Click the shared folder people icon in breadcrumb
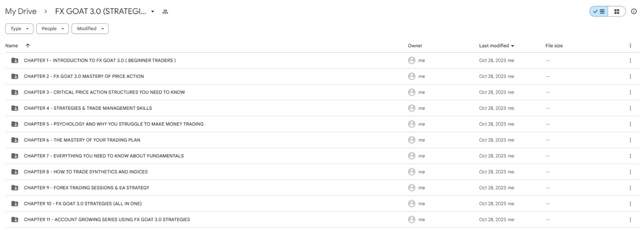 tap(165, 12)
